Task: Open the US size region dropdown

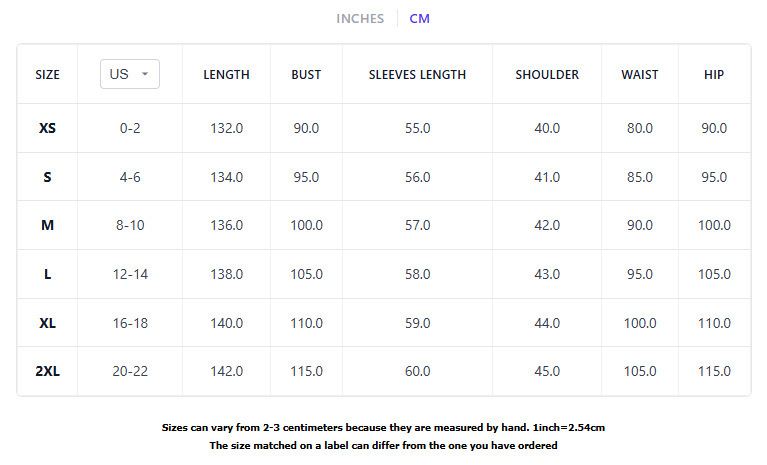Action: click(130, 74)
